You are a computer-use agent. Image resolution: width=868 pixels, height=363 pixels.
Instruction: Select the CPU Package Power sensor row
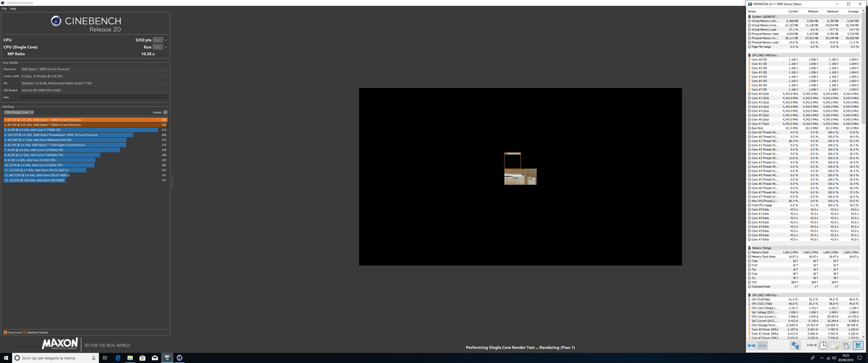pos(804,325)
